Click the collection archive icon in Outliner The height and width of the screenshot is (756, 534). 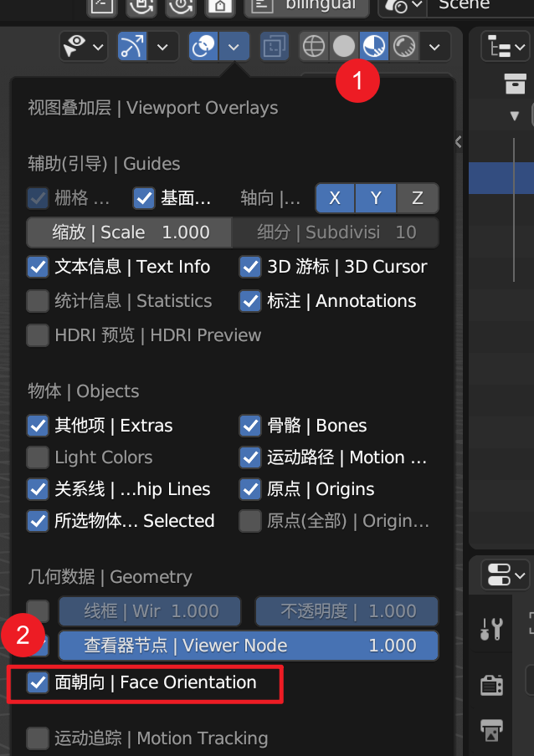[515, 84]
